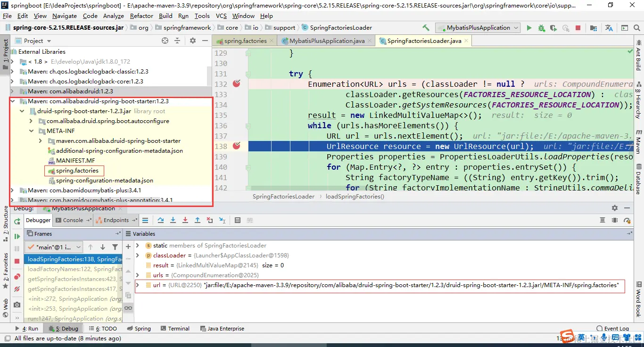The image size is (644, 347).
Task: Resume program in the Debug sidebar
Action: 17,236
